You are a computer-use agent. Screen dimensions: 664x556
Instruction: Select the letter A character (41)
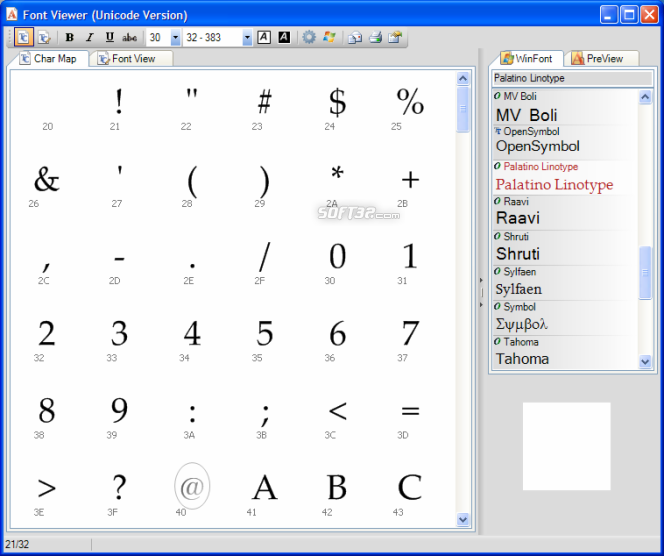pyautogui.click(x=264, y=487)
